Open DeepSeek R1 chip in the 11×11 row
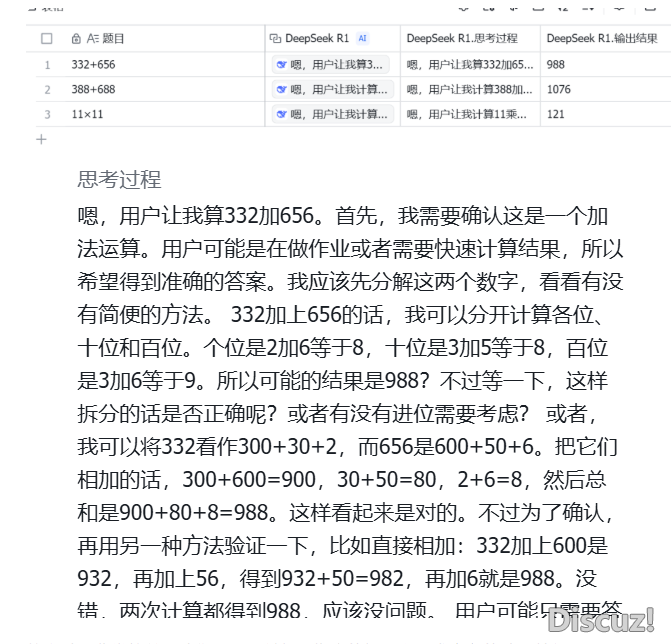This screenshot has width=671, height=644. tap(333, 114)
